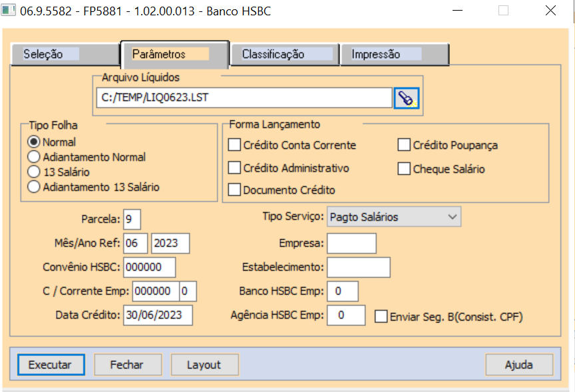The image size is (575, 392).
Task: Focus the Data Crédito date field
Action: click(x=158, y=315)
